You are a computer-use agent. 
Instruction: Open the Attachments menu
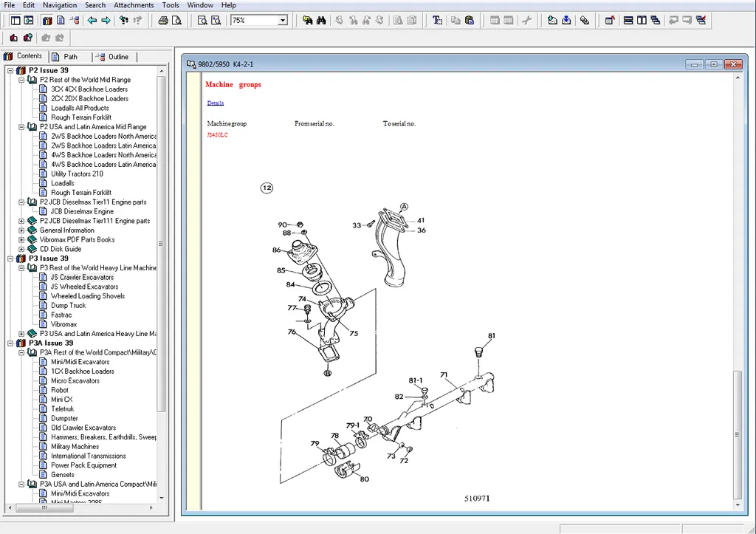pos(134,5)
